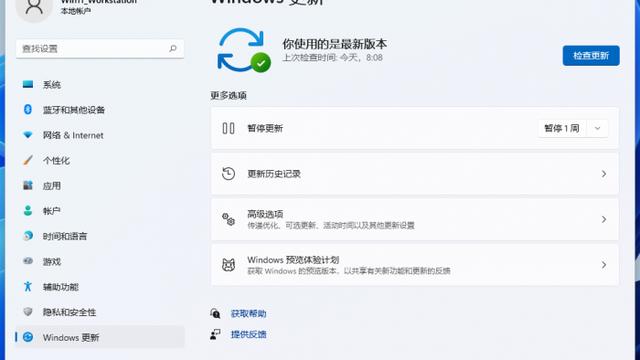Click the 提供反馈 feedback icon

[x=215, y=335]
